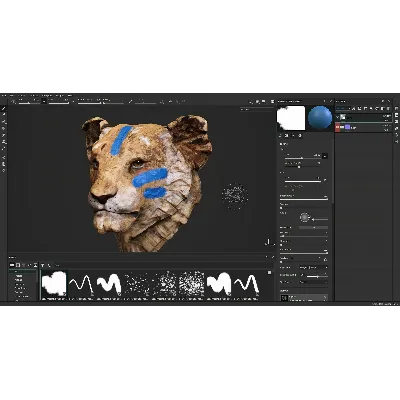Click the second icon in the right dock strip
This screenshot has height=400, width=400.
(397, 116)
